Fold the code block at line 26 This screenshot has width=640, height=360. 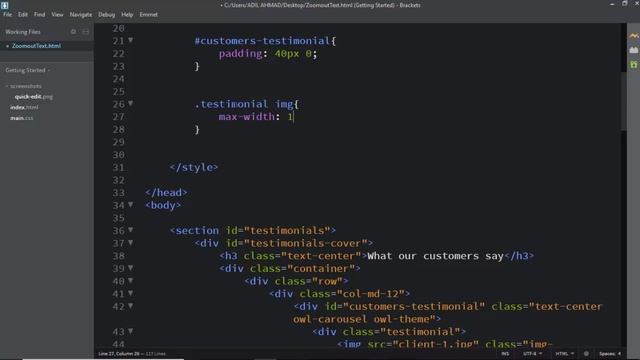coord(131,103)
